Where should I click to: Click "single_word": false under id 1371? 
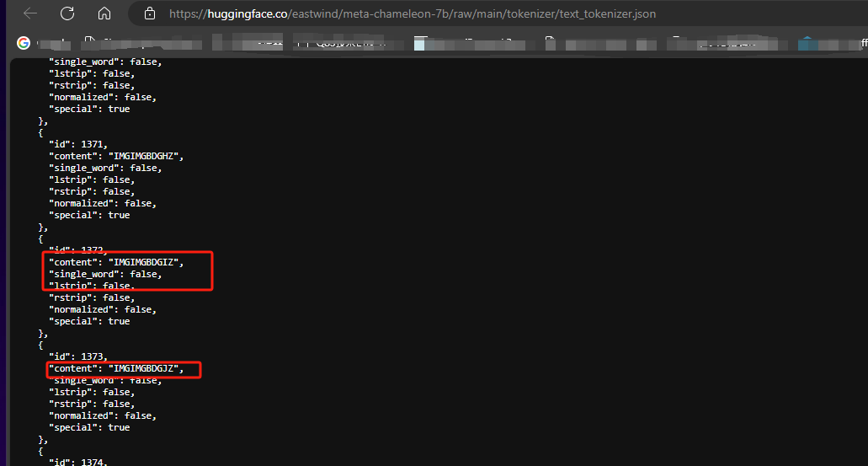(x=105, y=168)
